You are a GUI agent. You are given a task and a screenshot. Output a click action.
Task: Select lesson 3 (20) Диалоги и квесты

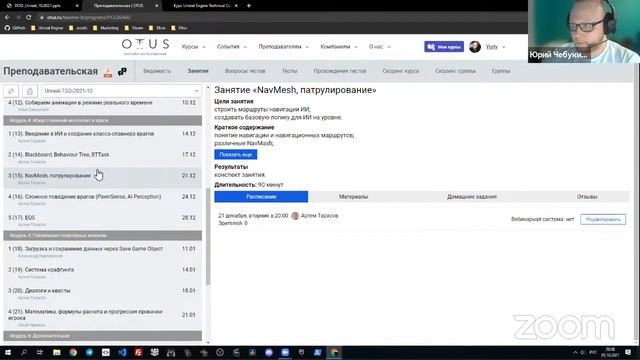point(102,293)
